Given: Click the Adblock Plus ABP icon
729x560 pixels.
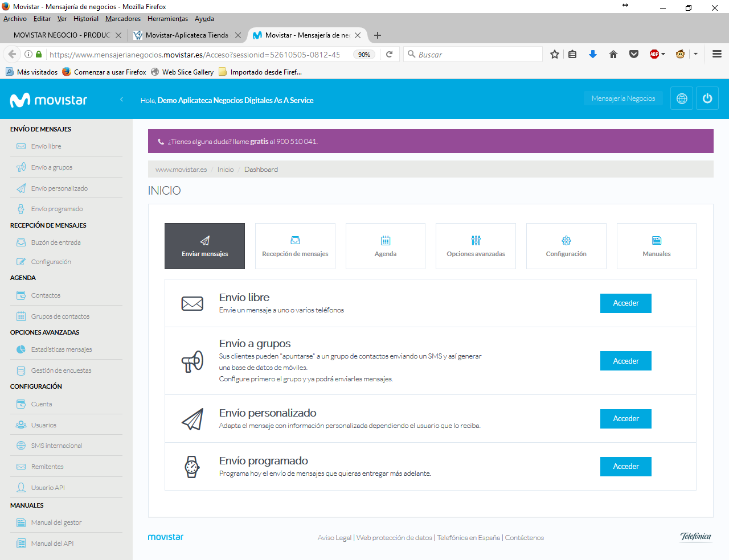Looking at the screenshot, I should [x=654, y=54].
